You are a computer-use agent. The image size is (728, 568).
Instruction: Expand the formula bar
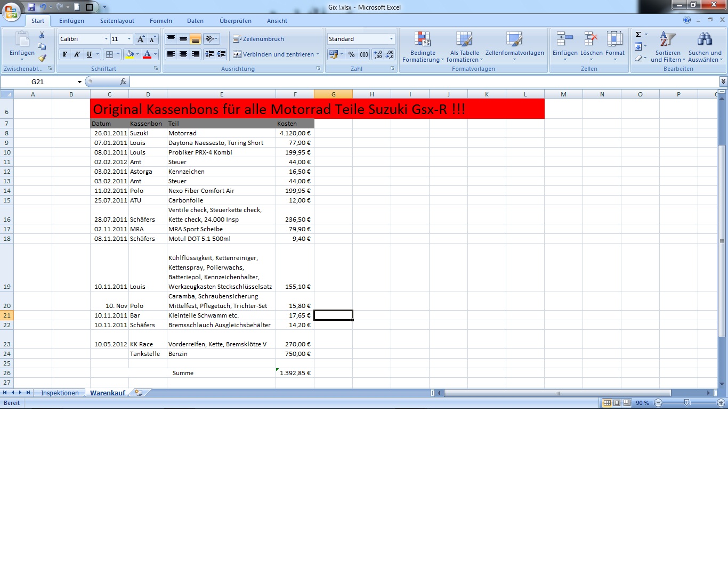(x=723, y=82)
